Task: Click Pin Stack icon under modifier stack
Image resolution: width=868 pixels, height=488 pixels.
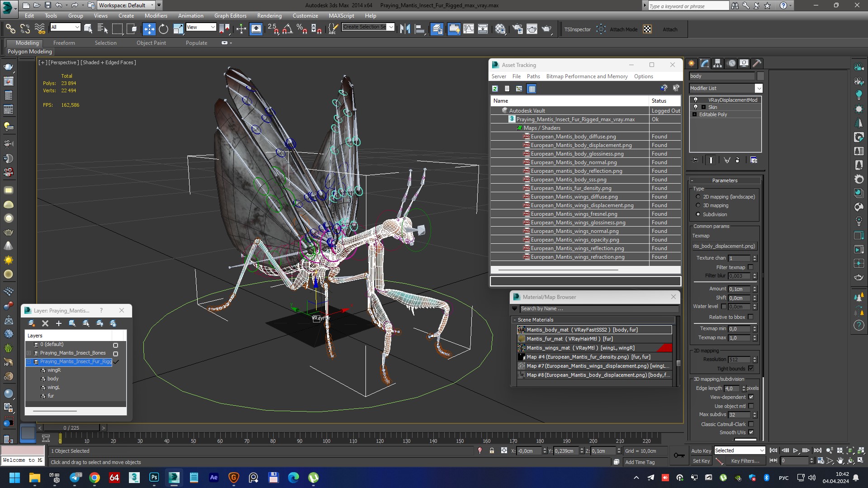Action: tap(695, 160)
